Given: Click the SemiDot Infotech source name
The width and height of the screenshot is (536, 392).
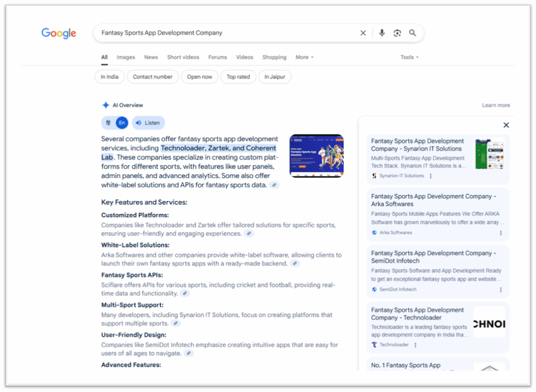Looking at the screenshot, I should point(398,289).
